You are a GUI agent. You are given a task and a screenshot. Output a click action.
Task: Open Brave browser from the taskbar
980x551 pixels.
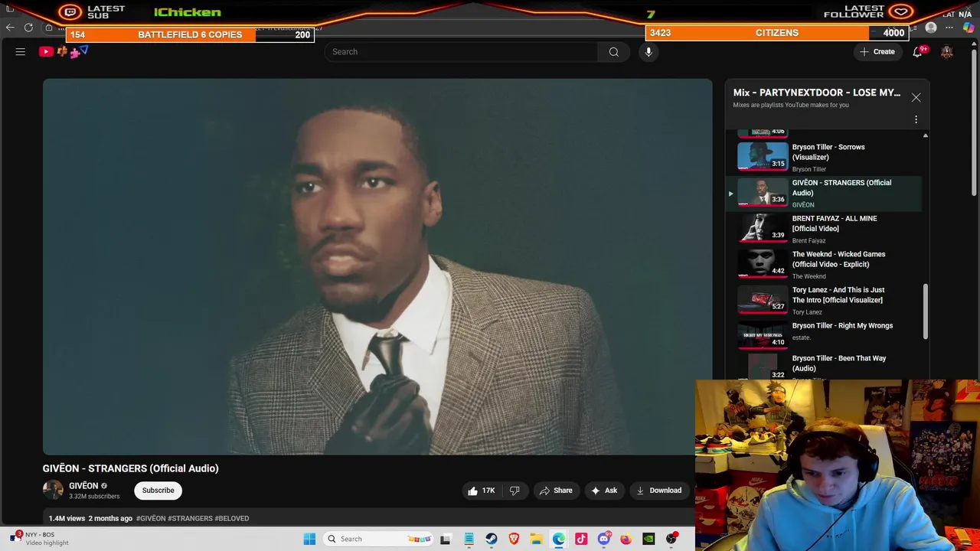pos(514,539)
